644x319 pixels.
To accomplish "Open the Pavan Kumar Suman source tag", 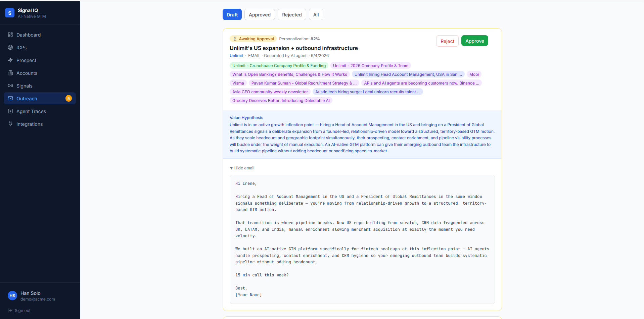I will click(x=304, y=83).
